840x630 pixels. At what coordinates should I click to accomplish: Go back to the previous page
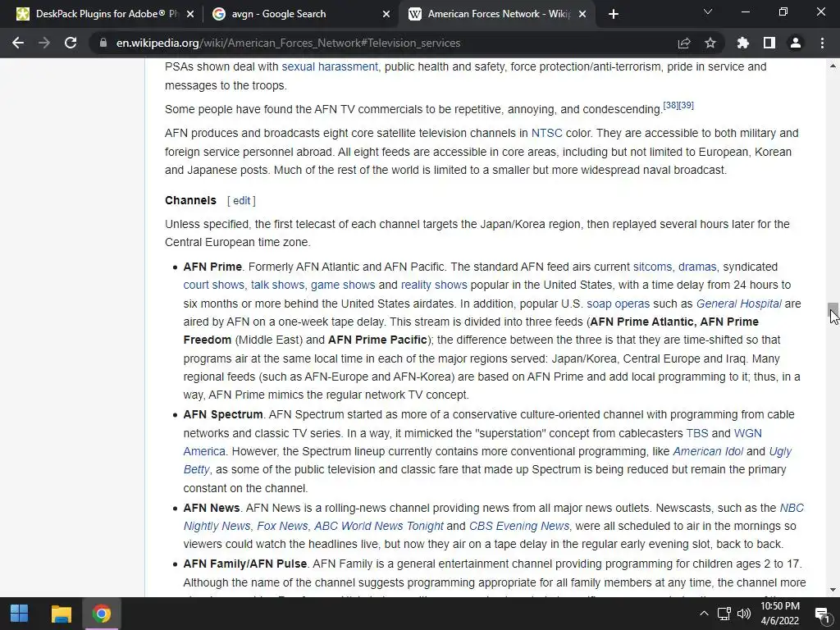coord(18,43)
